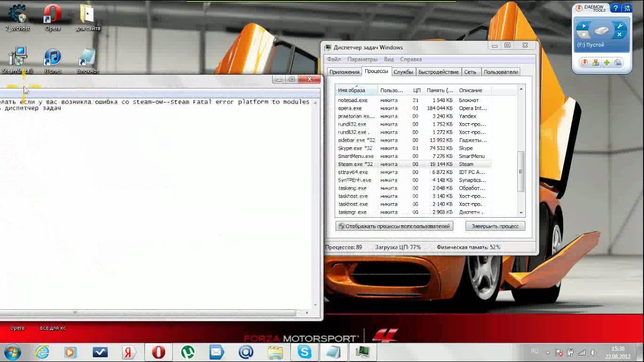Viewport: 644px width, 362px height.
Task: Click Отображать процессы всех пользователей button
Action: pyautogui.click(x=394, y=226)
